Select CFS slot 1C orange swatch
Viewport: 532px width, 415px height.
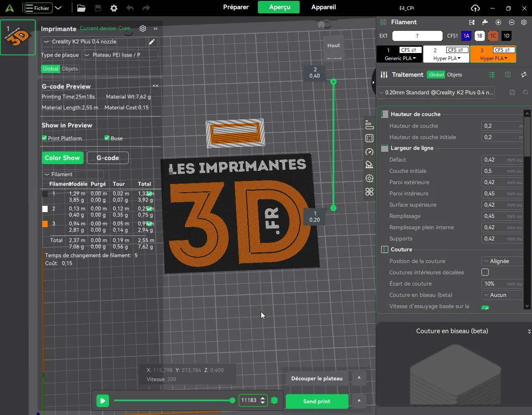(493, 36)
